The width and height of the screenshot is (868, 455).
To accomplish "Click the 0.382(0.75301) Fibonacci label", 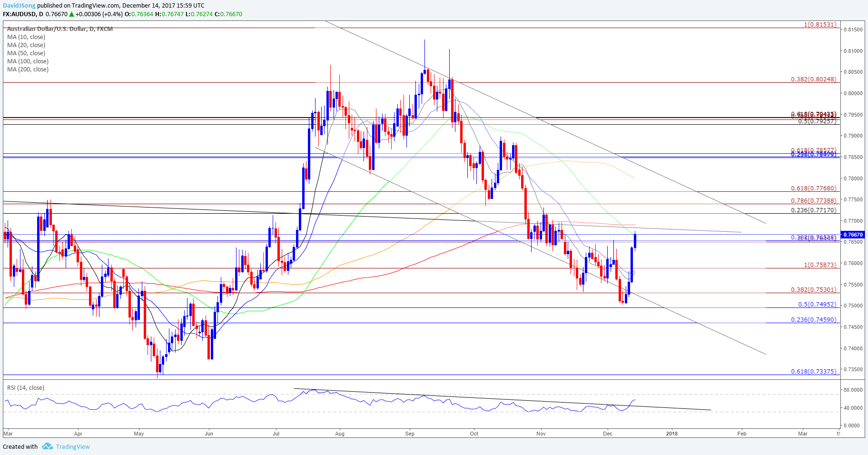I will point(814,290).
